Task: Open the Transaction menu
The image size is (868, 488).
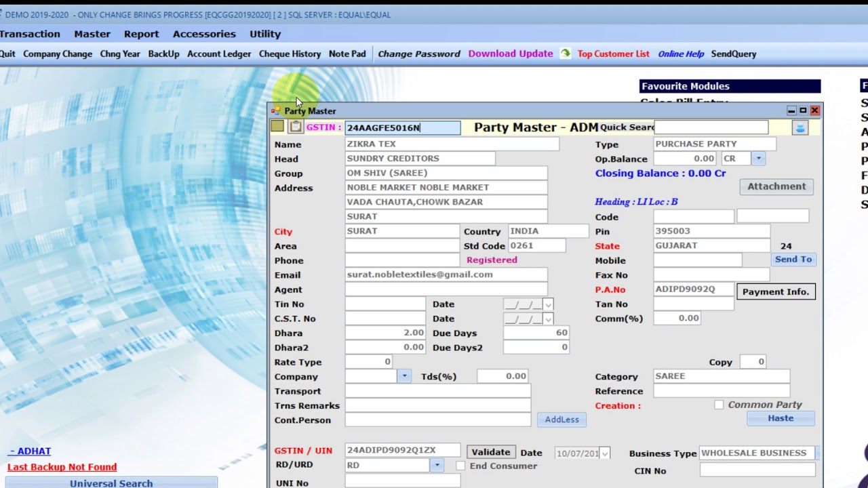Action: 30,34
